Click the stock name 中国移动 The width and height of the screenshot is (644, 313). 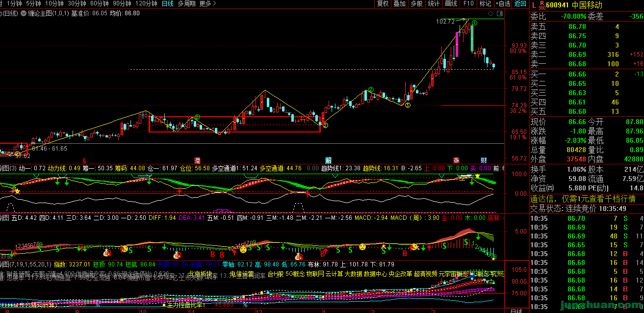click(587, 5)
